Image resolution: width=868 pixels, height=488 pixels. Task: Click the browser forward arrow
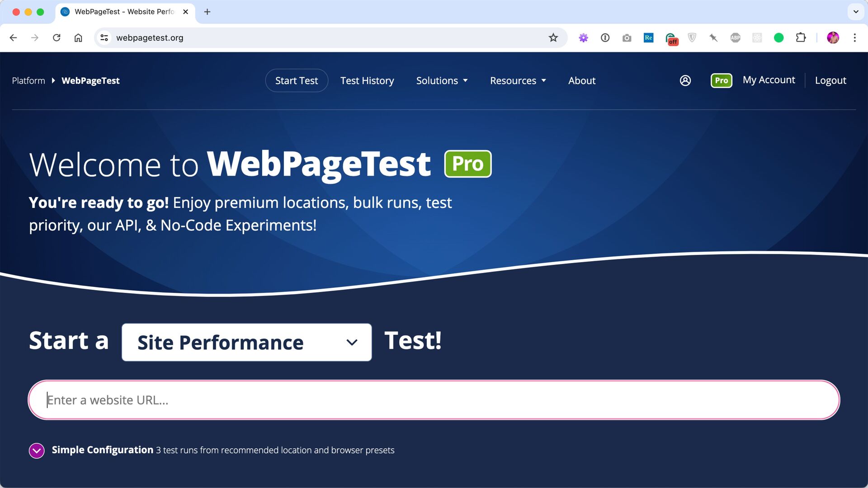[35, 38]
